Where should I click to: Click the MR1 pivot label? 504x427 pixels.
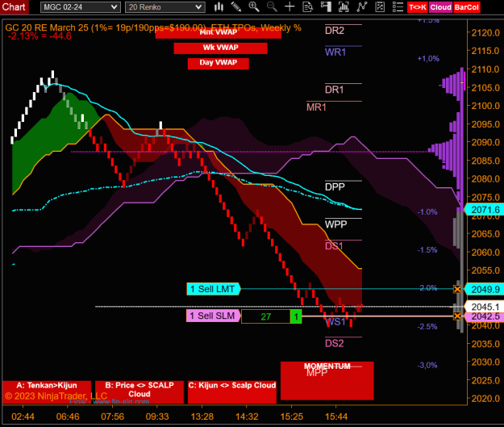tap(316, 107)
